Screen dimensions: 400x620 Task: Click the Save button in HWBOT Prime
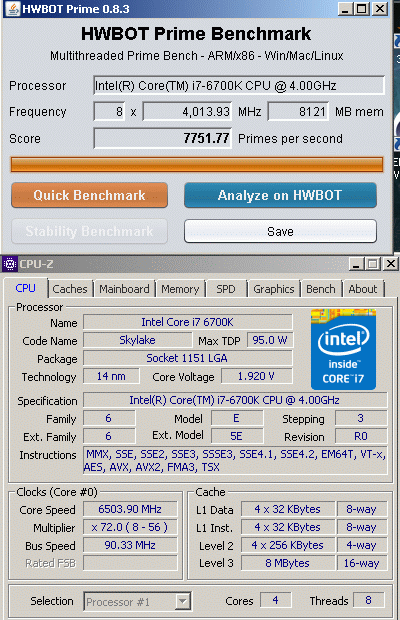[x=280, y=231]
